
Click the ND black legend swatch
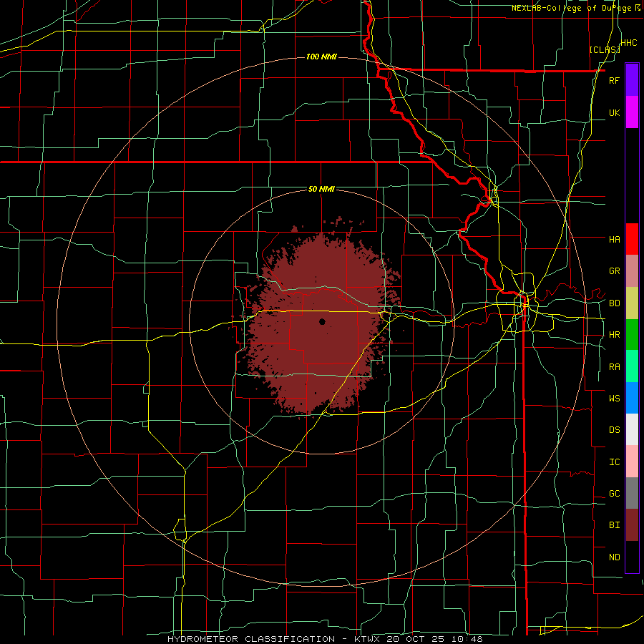point(632,557)
